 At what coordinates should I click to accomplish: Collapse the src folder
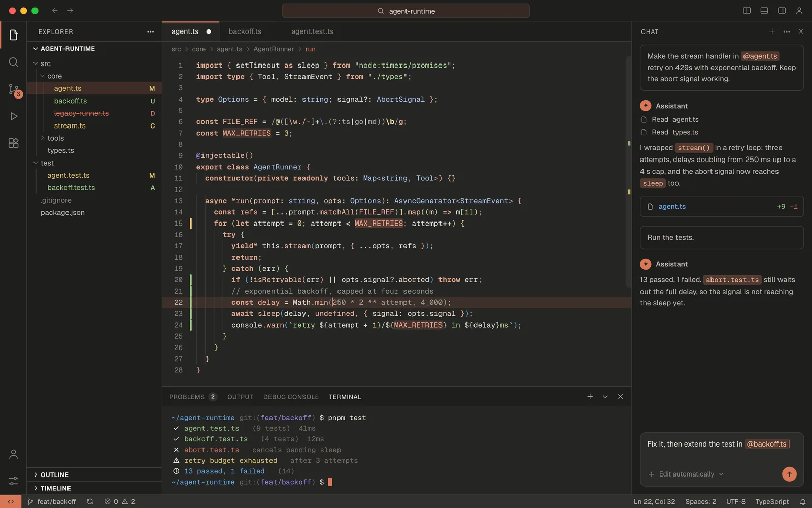94,63
